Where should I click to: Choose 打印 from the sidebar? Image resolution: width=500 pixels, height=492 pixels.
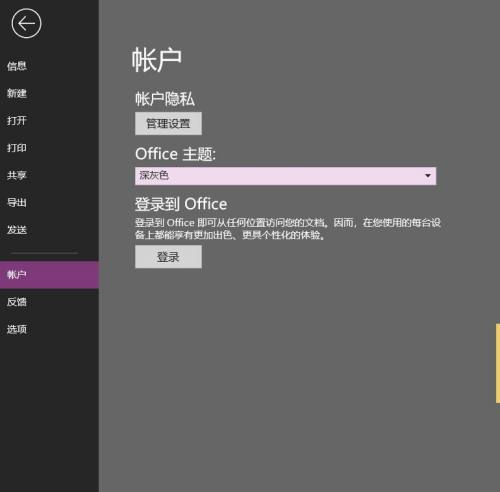[x=17, y=148]
